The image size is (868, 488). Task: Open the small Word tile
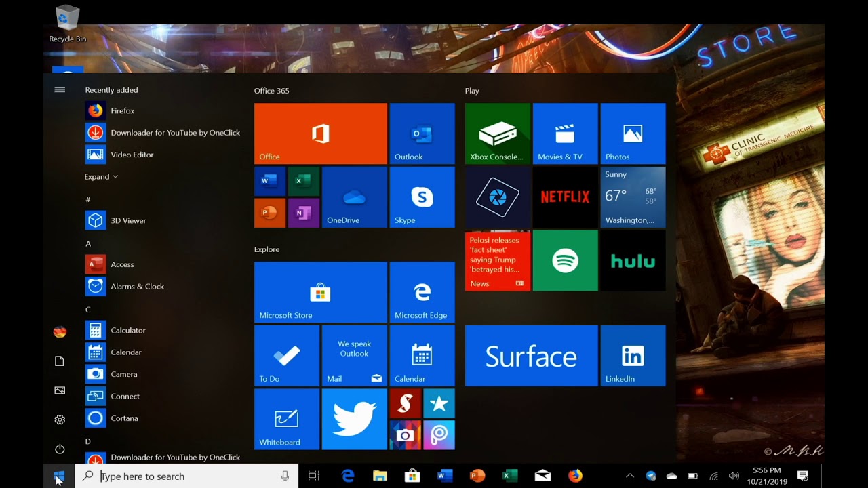(269, 181)
